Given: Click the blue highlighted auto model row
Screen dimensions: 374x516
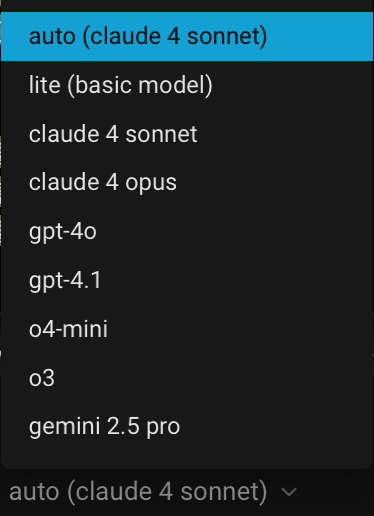Looking at the screenshot, I should click(187, 36).
